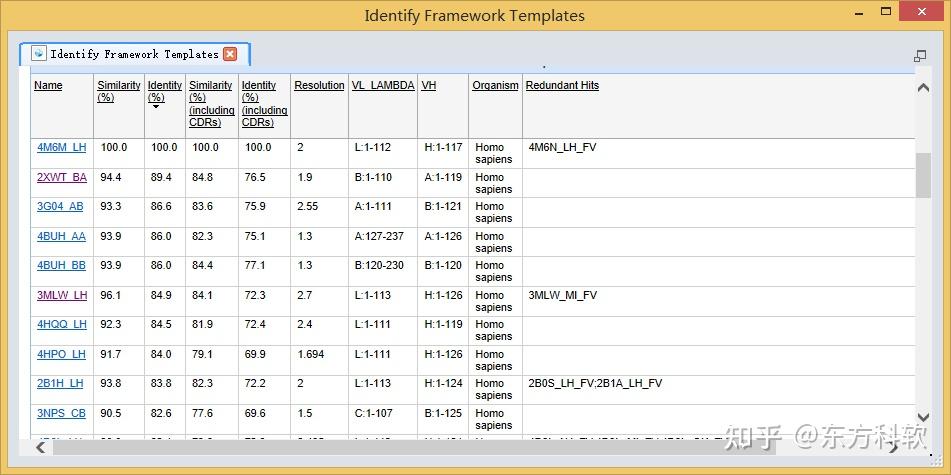Select the 3MLW_MI_FV redundant hit cell
Screen dimensions: 951x475
point(563,295)
